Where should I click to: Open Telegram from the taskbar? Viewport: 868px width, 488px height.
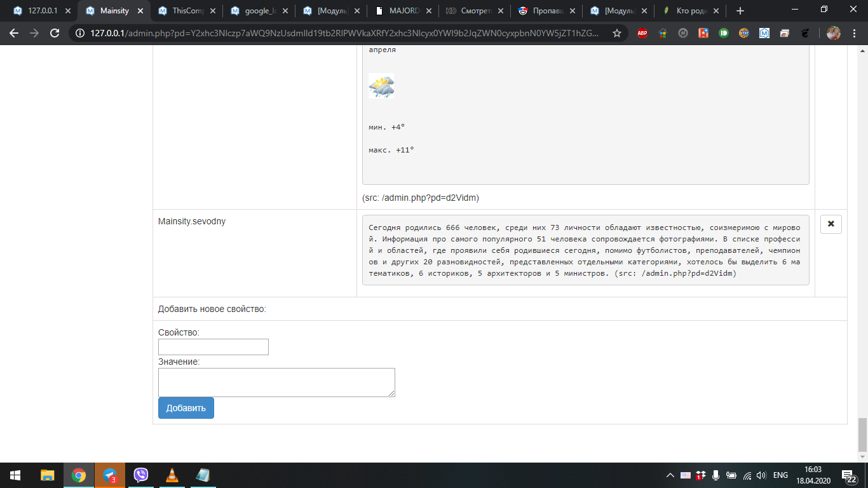point(110,475)
